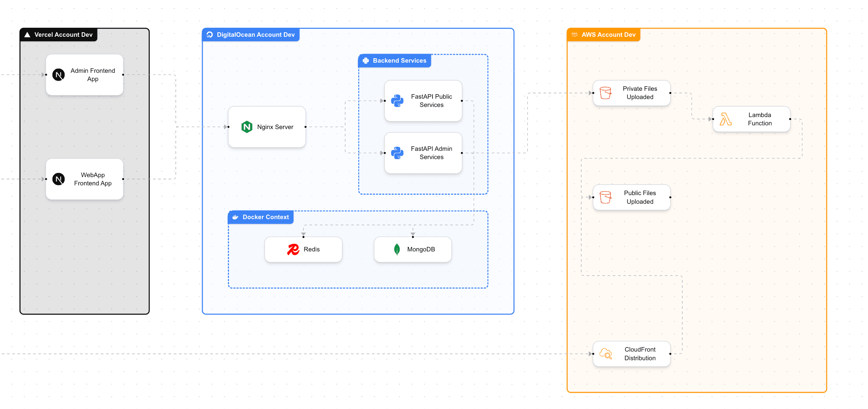
Task: Click Public Files Uploaded bucket icon
Action: 606,197
